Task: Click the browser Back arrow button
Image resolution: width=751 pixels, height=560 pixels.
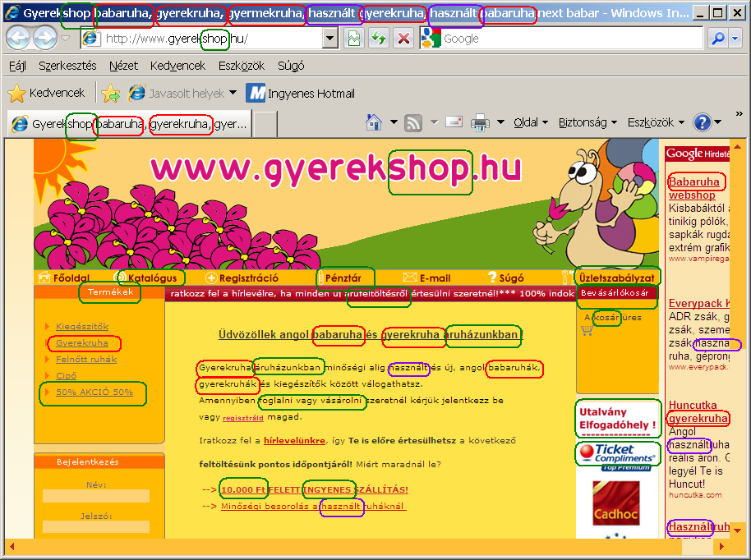Action: 19,38
